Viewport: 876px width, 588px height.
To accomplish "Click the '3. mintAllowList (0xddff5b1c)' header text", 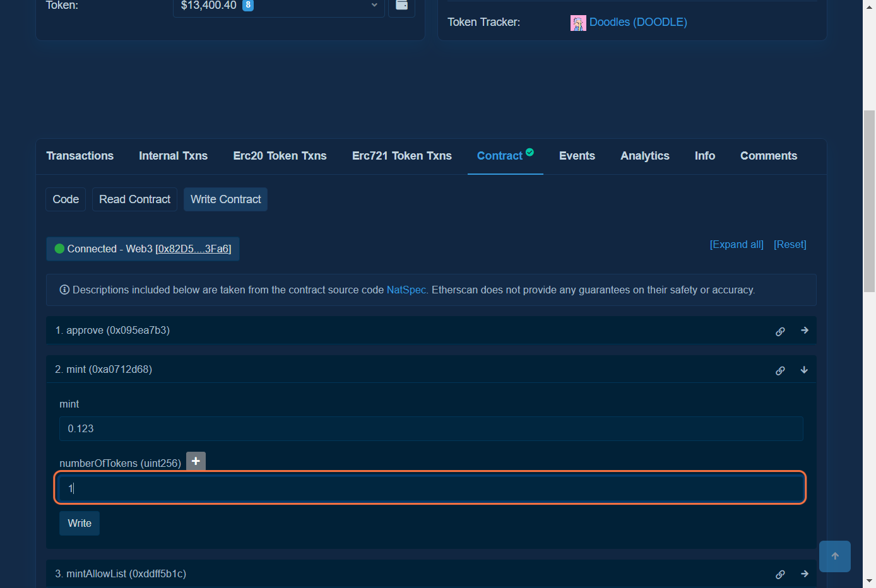I will pos(121,573).
